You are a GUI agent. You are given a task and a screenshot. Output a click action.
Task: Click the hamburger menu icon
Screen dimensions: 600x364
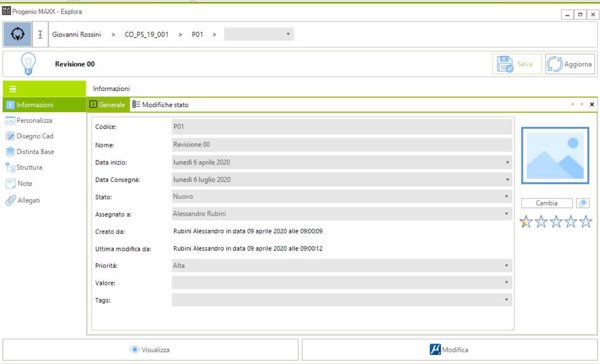tap(13, 89)
